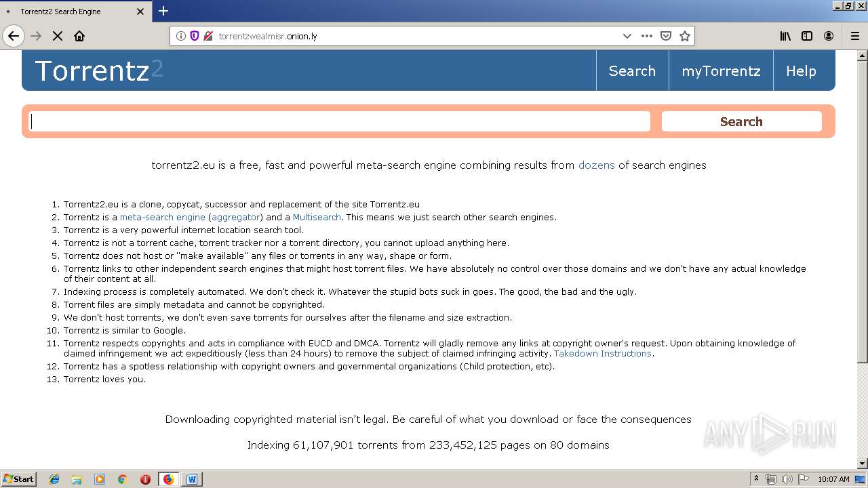
Task: Click the 'Indexing 61,107,901 torrents' line
Action: pyautogui.click(x=428, y=445)
